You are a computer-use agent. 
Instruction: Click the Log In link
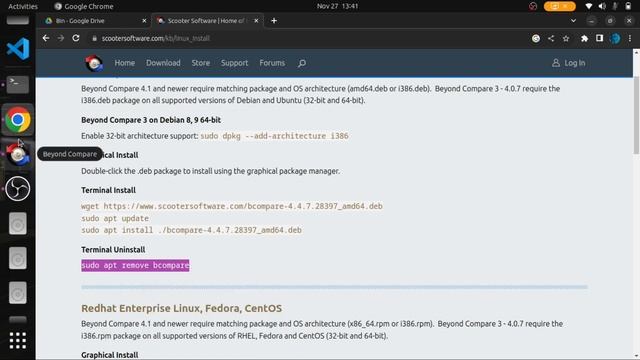pyautogui.click(x=569, y=63)
